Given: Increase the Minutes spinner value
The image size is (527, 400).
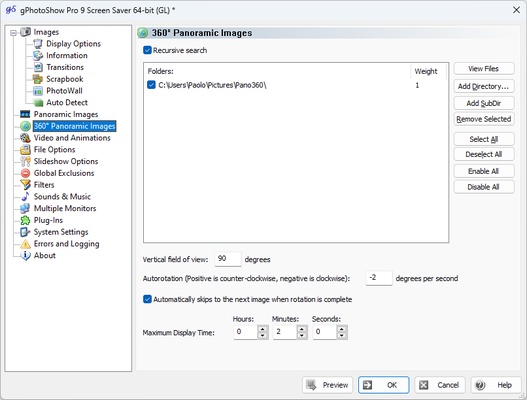Looking at the screenshot, I should coord(302,329).
